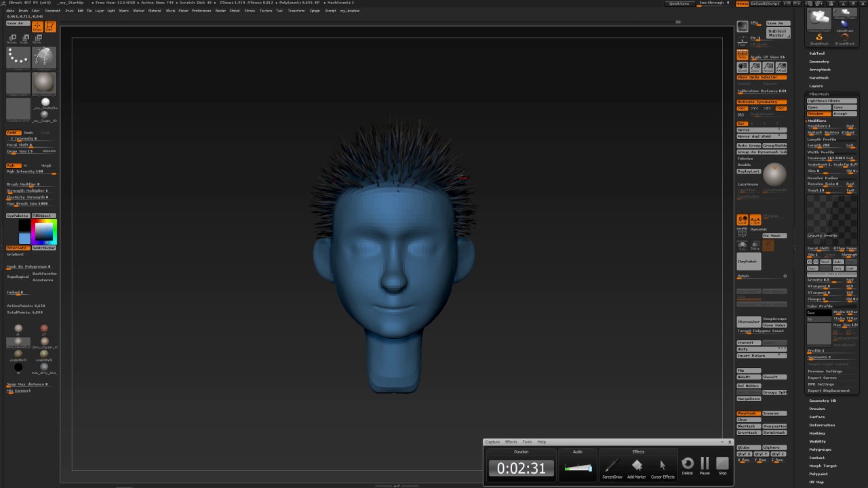
Task: Select the SimpleBrush tool icon
Action: click(819, 38)
